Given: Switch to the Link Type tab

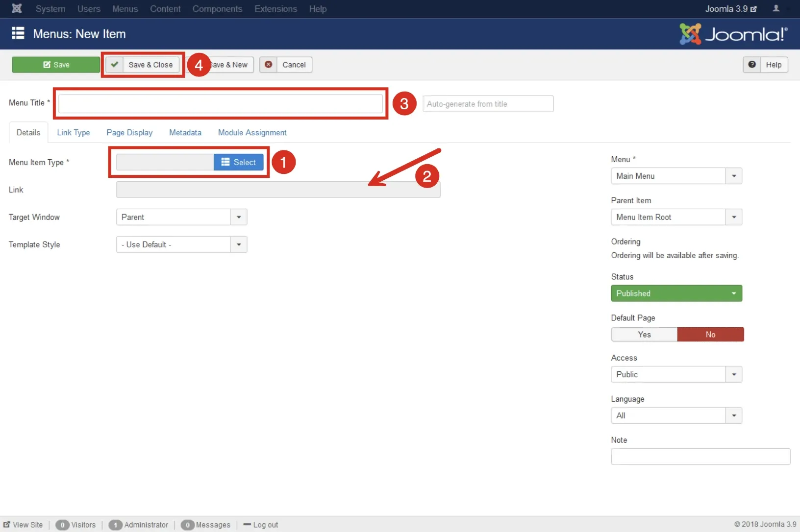Looking at the screenshot, I should [x=74, y=133].
